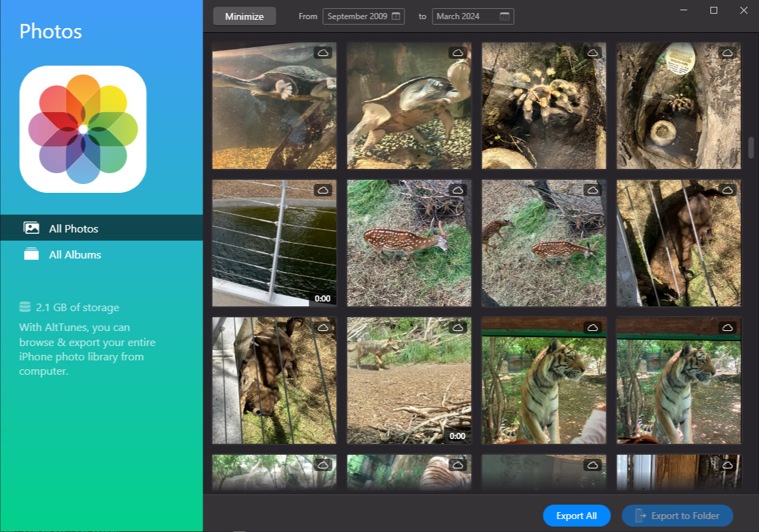Image resolution: width=759 pixels, height=532 pixels.
Task: Click the storage disk icon
Action: click(x=25, y=306)
